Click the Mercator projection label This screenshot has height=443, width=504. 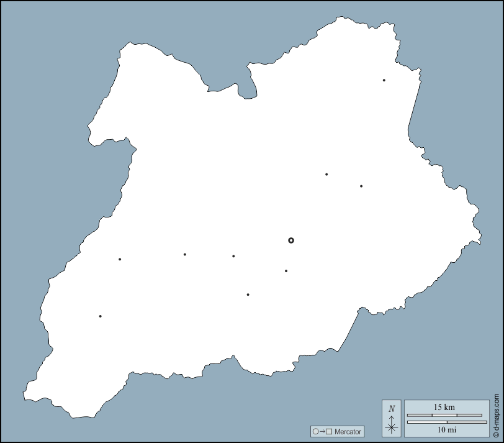click(347, 431)
